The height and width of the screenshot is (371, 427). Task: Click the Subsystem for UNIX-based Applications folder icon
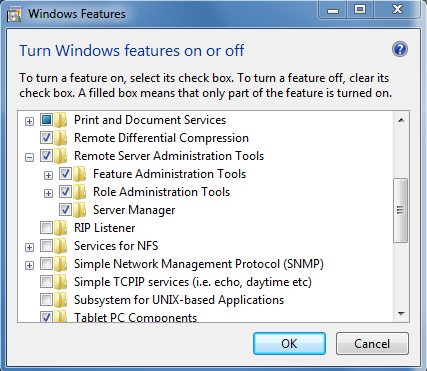[x=61, y=300]
